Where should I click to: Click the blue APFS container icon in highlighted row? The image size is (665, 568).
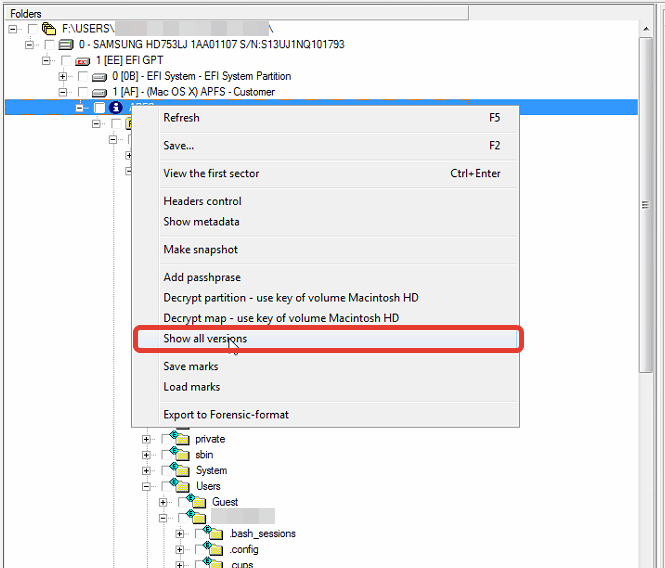point(116,108)
